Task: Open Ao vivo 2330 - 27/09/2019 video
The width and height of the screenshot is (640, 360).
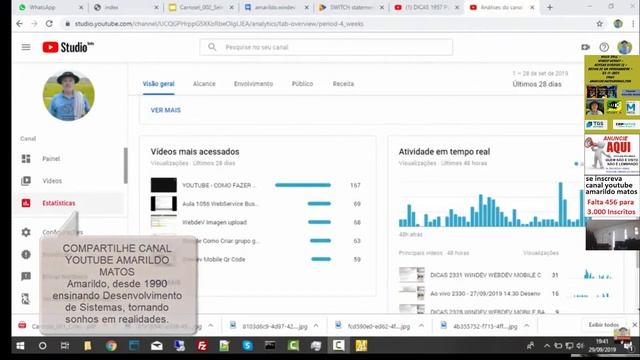Action: [x=485, y=293]
